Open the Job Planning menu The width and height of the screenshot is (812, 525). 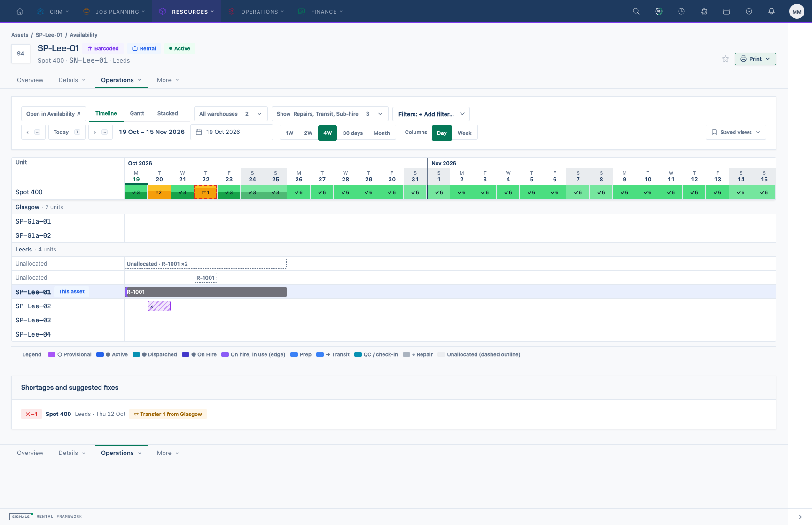[114, 11]
